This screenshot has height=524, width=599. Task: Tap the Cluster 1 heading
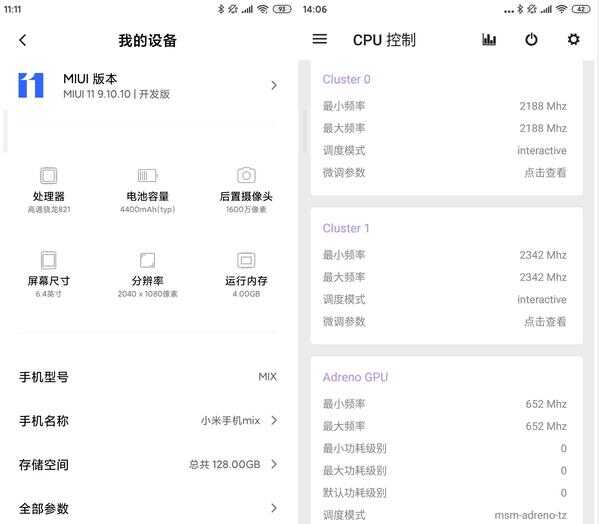(346, 228)
